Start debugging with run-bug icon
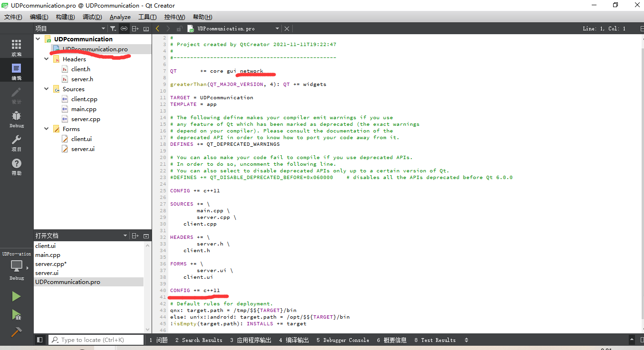The height and width of the screenshot is (350, 644). (17, 314)
